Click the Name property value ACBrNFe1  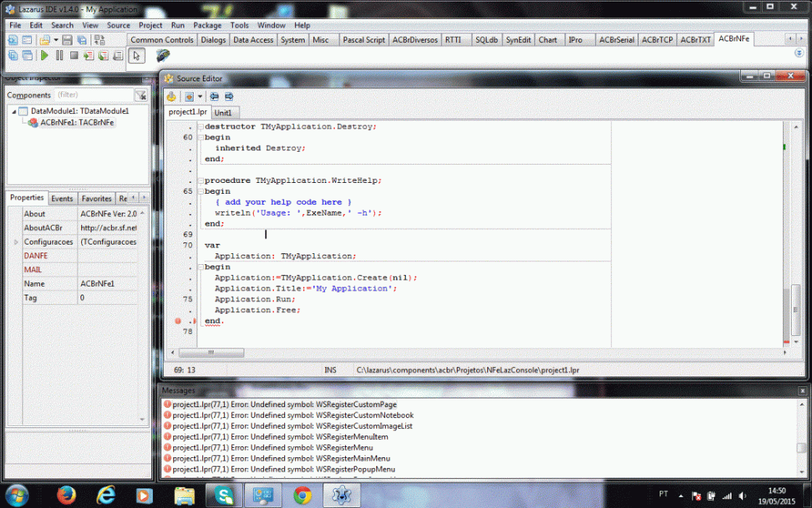point(108,284)
